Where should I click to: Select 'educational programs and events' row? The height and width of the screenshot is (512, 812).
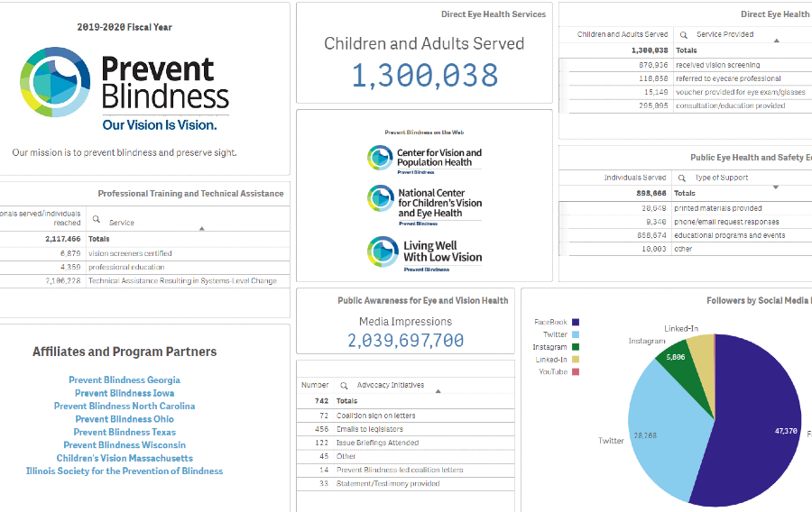pyautogui.click(x=686, y=235)
